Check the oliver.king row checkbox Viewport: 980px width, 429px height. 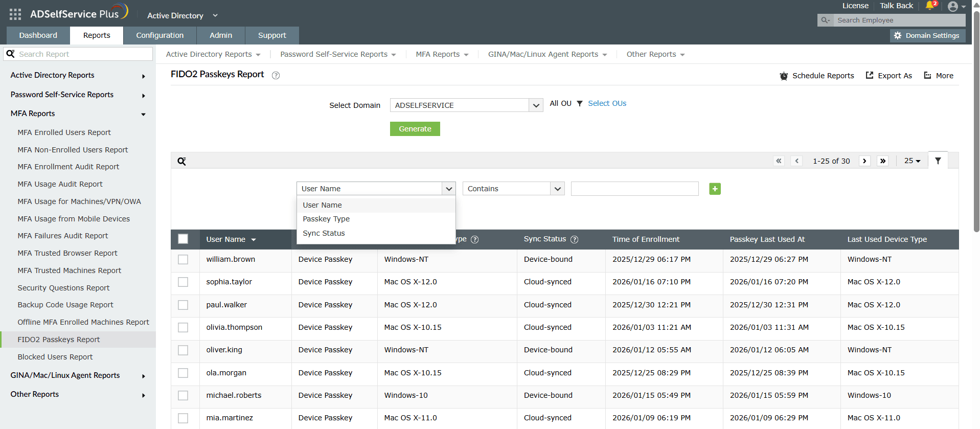click(183, 350)
